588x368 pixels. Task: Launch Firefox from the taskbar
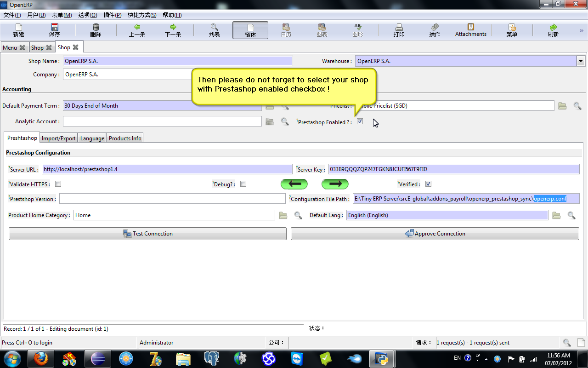[41, 358]
